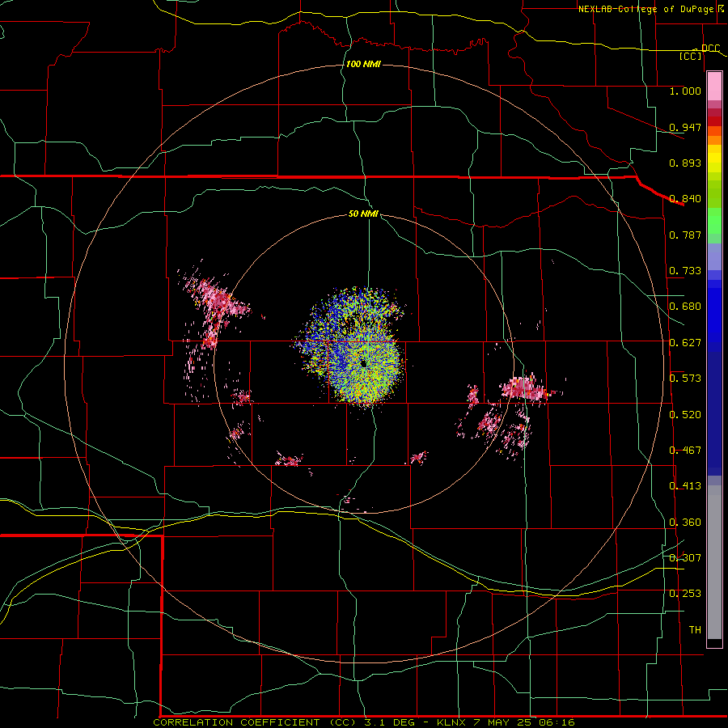Select the 0.733 scale value
The image size is (728, 728).
[685, 271]
